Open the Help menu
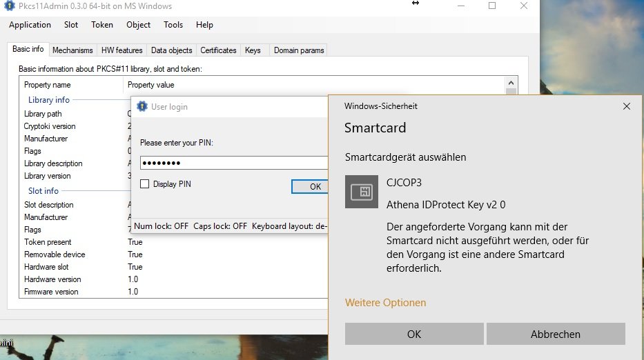Screen dimensions: 644x360 (204, 25)
